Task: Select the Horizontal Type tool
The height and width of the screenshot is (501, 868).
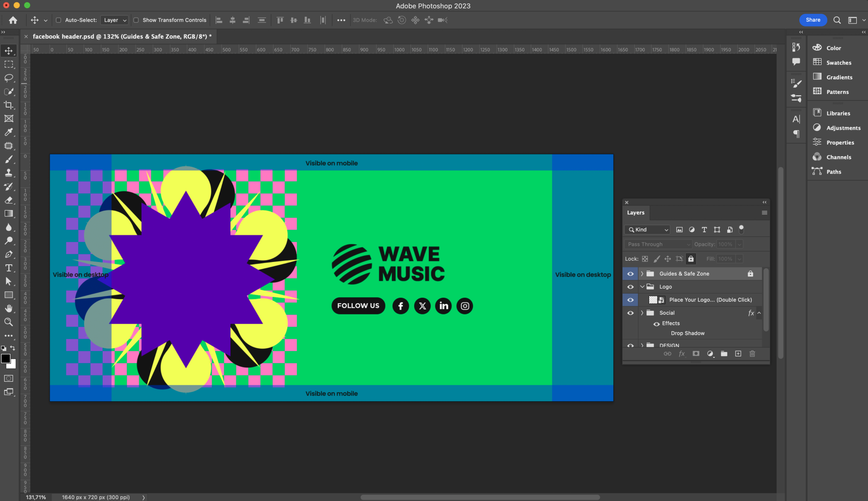Action: 9,268
